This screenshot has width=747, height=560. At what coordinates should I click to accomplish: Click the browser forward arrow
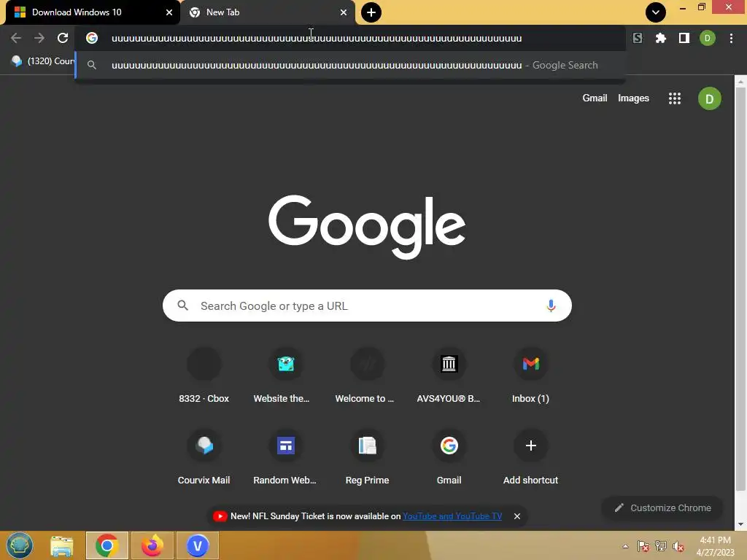click(x=39, y=38)
